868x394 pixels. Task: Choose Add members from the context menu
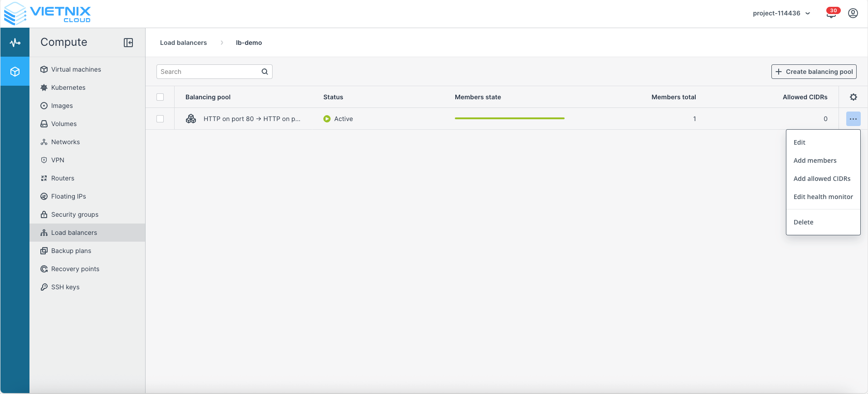814,161
